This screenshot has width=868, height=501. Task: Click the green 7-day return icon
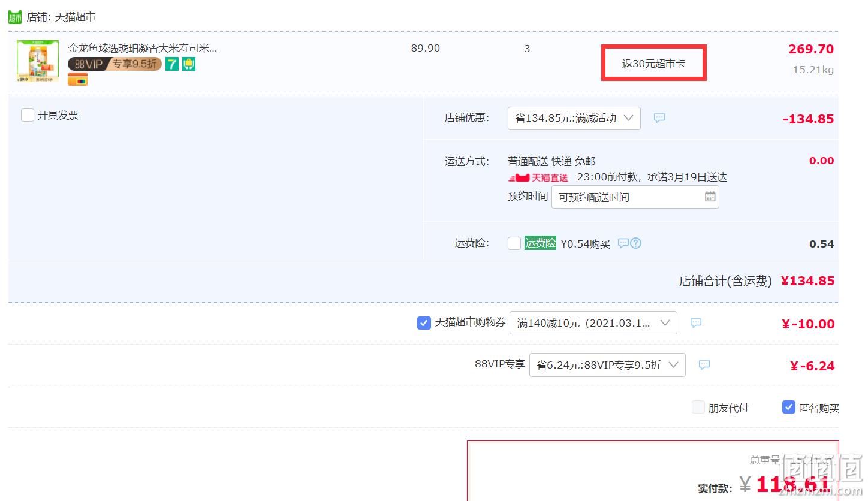[x=172, y=64]
